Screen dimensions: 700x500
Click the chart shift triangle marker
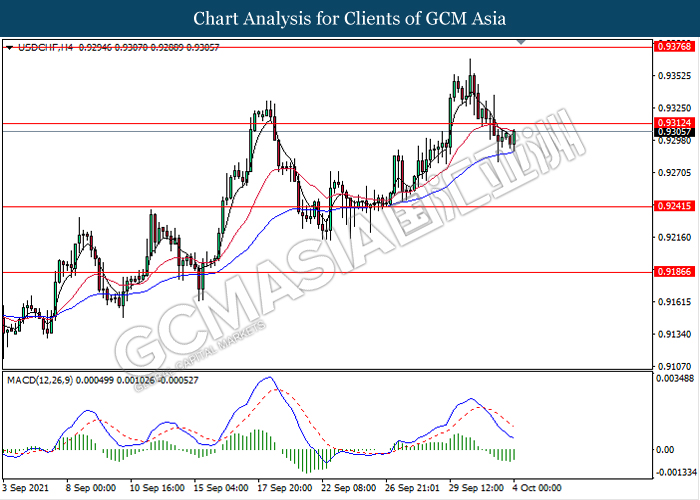(521, 42)
